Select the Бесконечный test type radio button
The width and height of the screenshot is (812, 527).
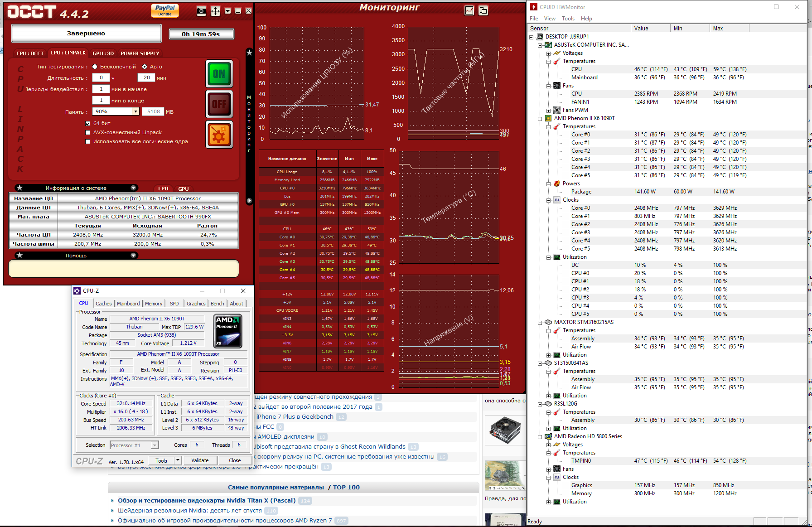coord(95,67)
